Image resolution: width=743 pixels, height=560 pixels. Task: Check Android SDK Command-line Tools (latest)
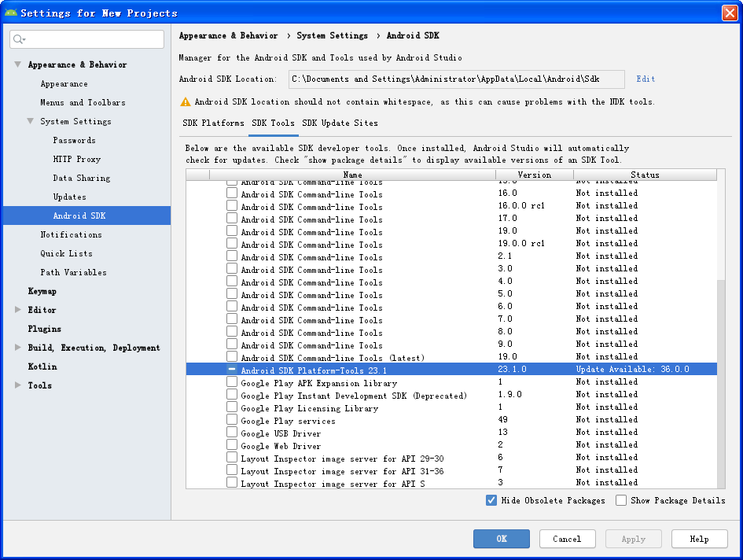click(232, 356)
